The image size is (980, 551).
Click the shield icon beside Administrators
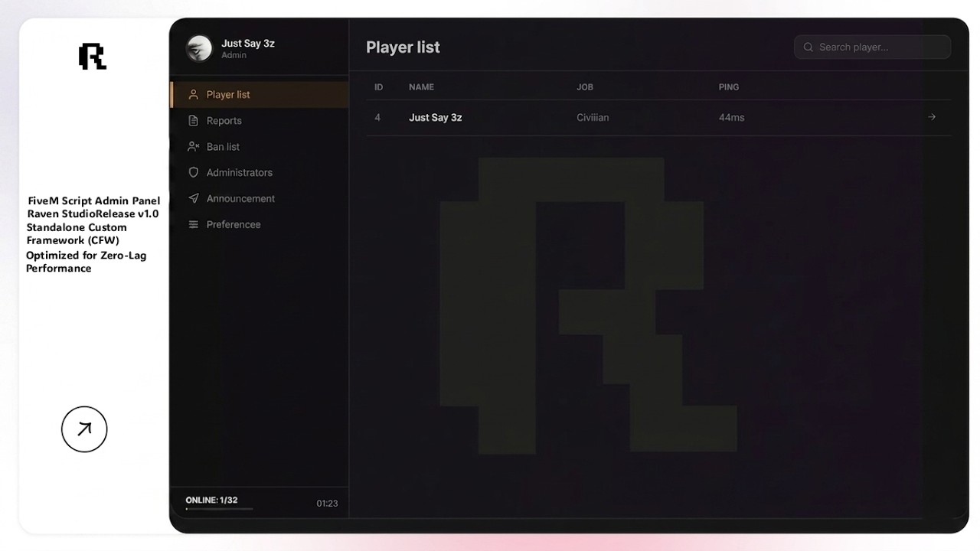coord(194,173)
